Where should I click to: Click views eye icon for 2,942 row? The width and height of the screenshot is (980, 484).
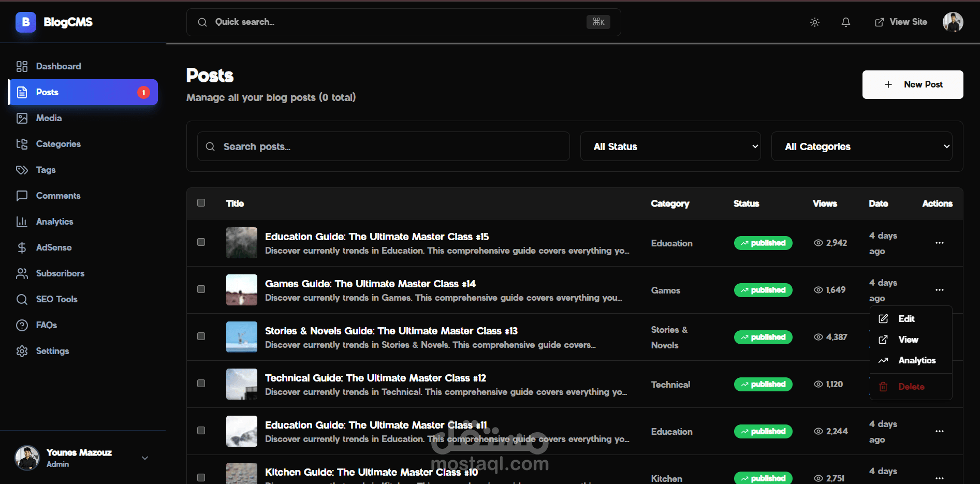pyautogui.click(x=818, y=243)
